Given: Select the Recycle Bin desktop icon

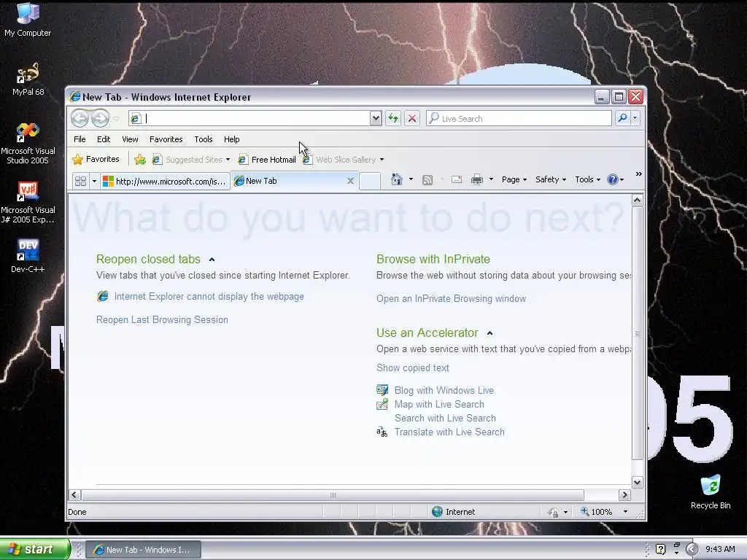Looking at the screenshot, I should pos(711,492).
